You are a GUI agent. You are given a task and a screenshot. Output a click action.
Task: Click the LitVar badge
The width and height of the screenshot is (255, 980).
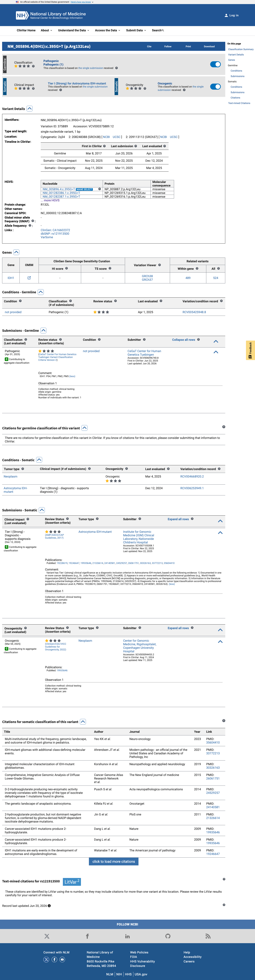click(72, 882)
